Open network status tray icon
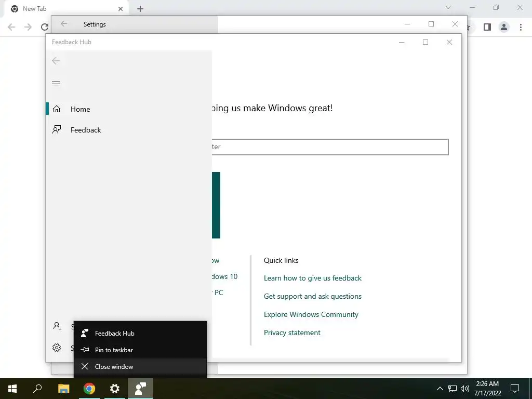Viewport: 532px width, 399px height. click(453, 389)
